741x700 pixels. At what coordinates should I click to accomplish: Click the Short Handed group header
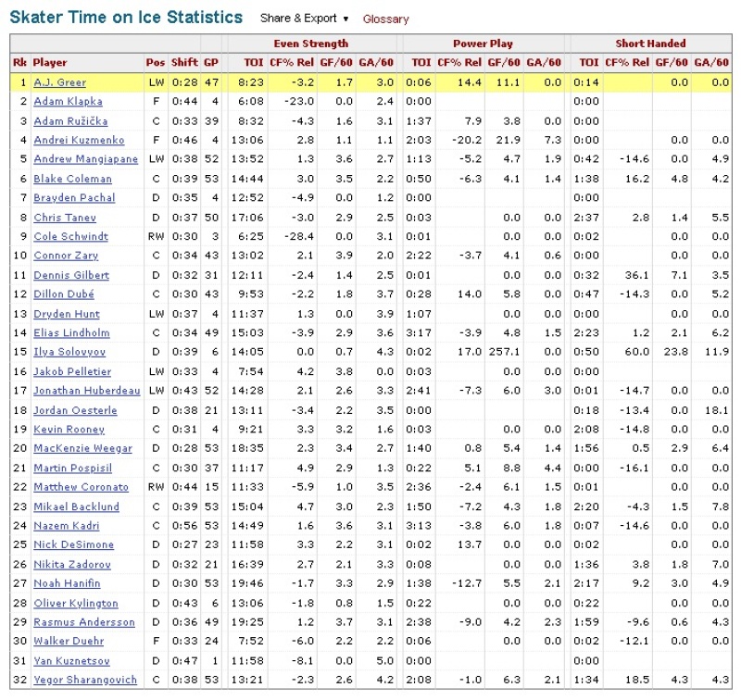[x=650, y=44]
